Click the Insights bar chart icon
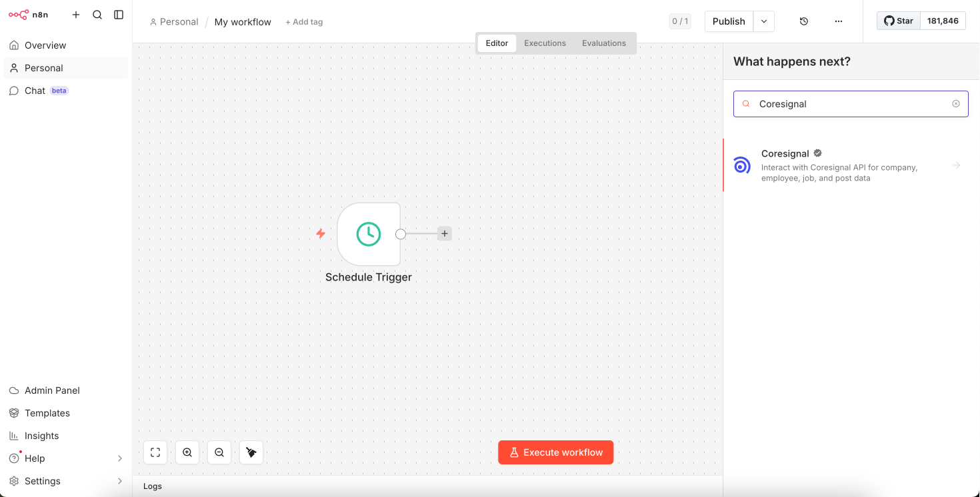 [x=14, y=436]
